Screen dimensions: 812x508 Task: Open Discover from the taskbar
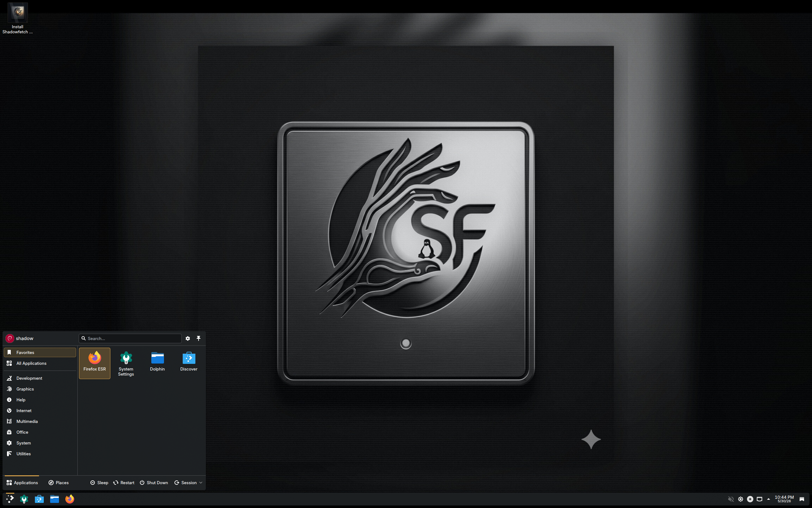(x=39, y=499)
